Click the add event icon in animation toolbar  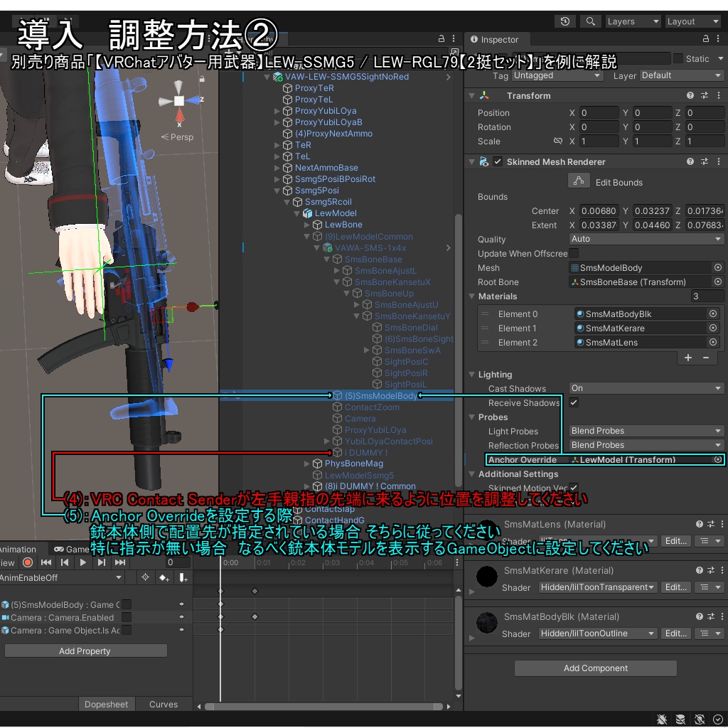[183, 577]
